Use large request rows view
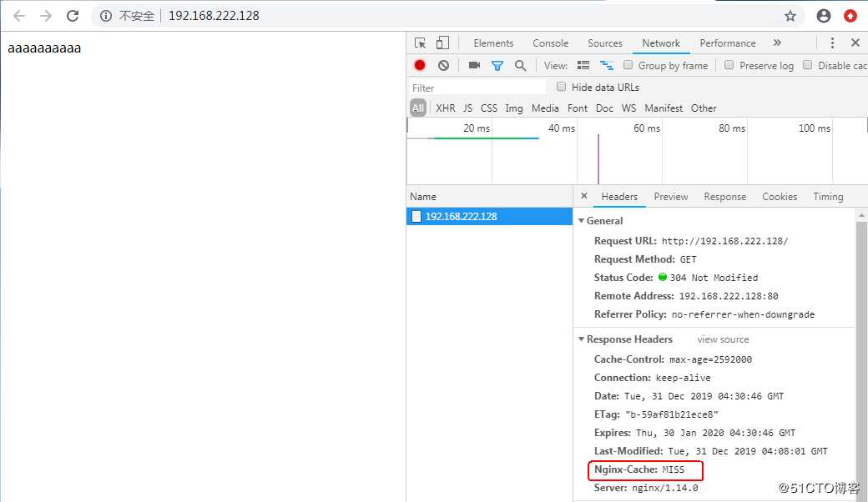Viewport: 868px width, 502px height. pyautogui.click(x=583, y=65)
